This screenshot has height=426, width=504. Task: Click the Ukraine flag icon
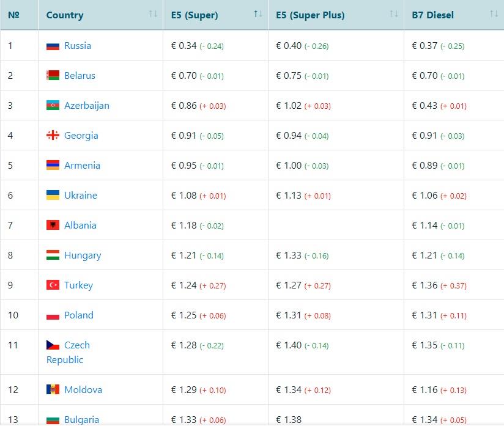coord(53,196)
